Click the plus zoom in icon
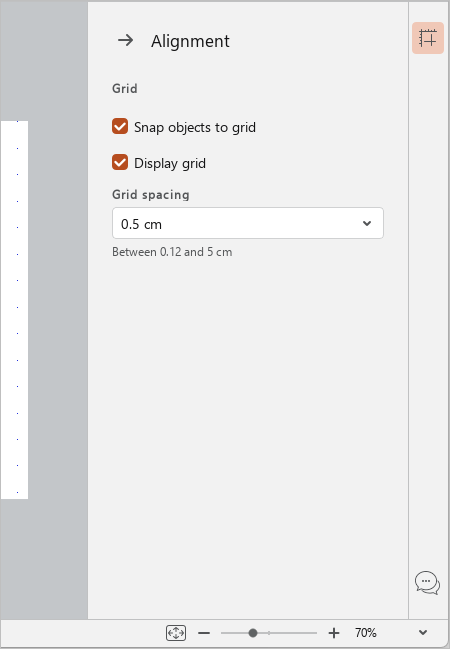 click(x=334, y=633)
